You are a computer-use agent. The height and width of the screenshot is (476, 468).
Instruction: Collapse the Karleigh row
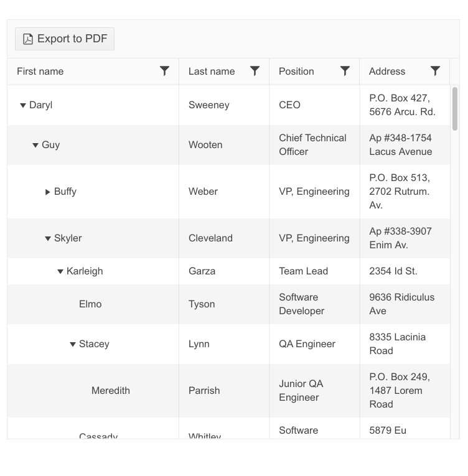point(60,271)
